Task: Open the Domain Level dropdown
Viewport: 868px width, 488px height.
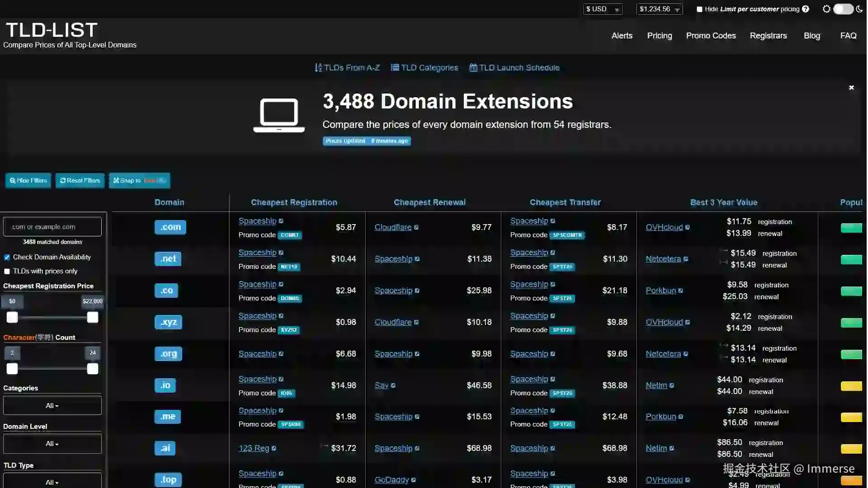Action: click(52, 443)
